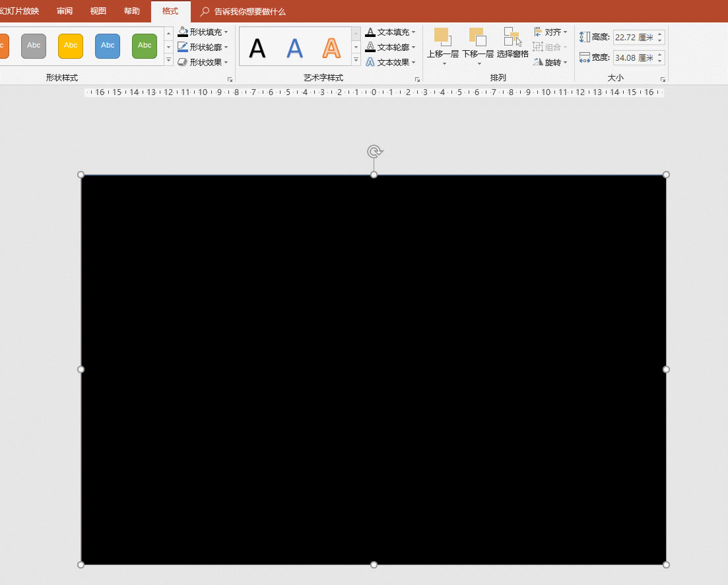Click the 上移一层 bring forward icon
This screenshot has height=585, width=728.
click(x=442, y=37)
